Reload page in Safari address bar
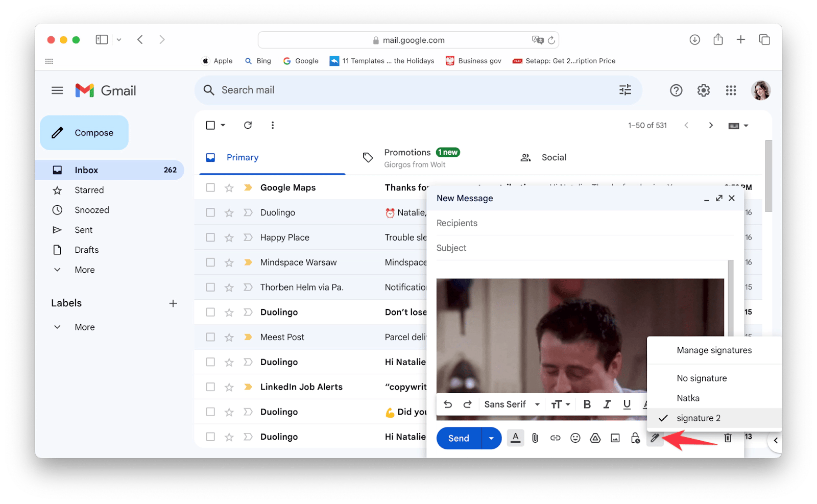The image size is (817, 504). [x=551, y=40]
